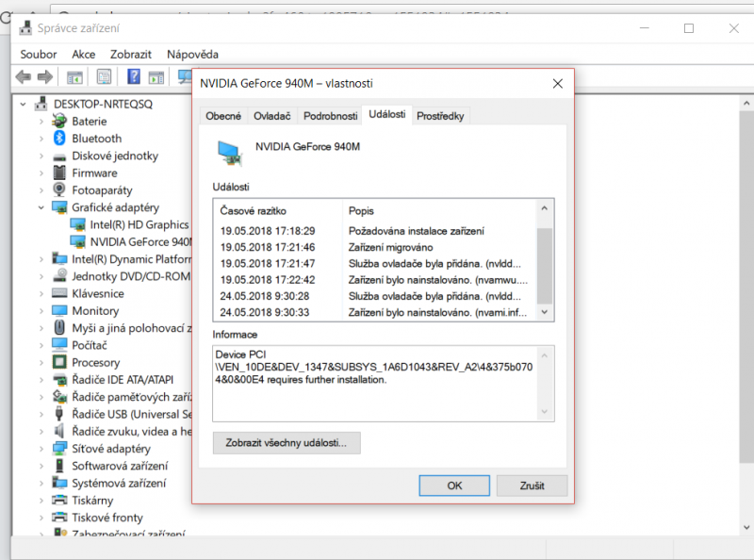The image size is (754, 560).
Task: Select event 19.05.2018 17:22:42 row
Action: pyautogui.click(x=374, y=280)
